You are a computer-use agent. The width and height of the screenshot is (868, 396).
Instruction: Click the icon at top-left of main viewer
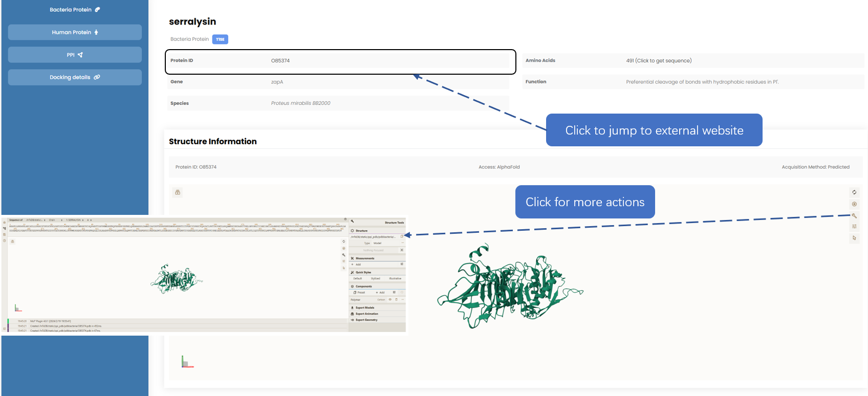178,192
